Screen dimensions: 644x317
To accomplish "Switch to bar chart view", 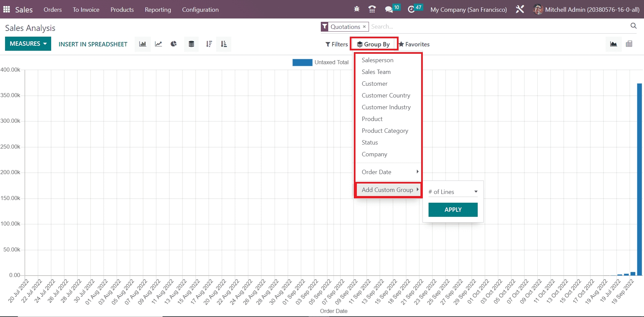I will (142, 44).
